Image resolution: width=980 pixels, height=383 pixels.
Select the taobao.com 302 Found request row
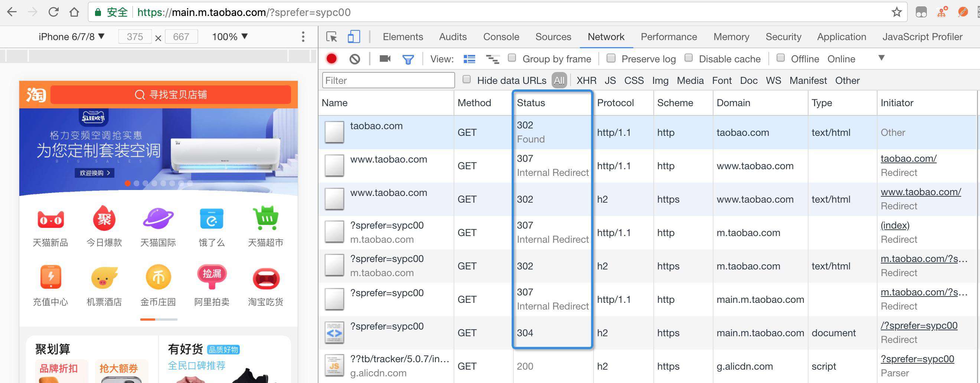647,132
